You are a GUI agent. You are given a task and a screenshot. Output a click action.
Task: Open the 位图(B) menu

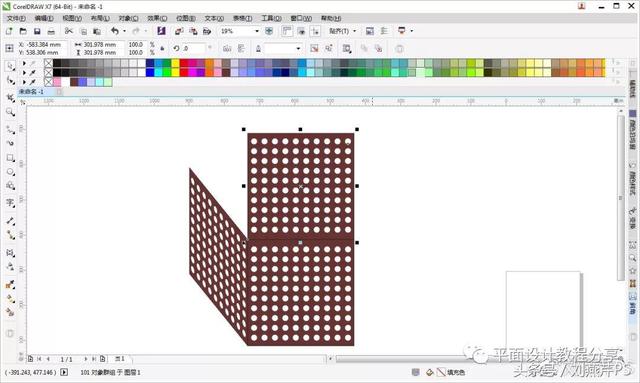186,18
